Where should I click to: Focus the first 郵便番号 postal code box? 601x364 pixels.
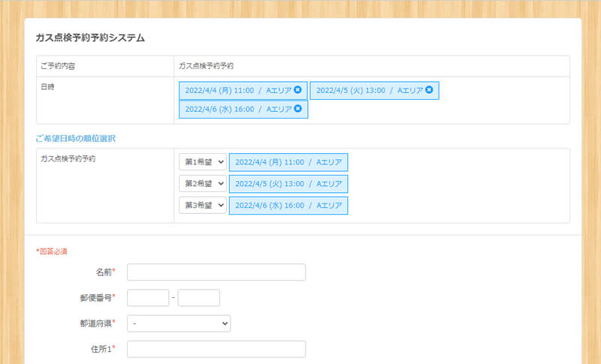click(148, 298)
